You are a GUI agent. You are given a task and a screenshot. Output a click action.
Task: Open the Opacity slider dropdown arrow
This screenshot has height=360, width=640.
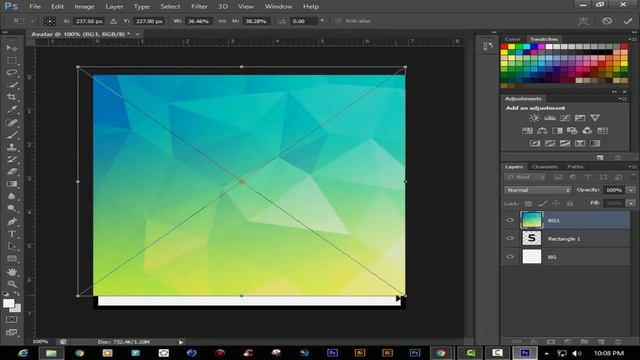click(631, 190)
